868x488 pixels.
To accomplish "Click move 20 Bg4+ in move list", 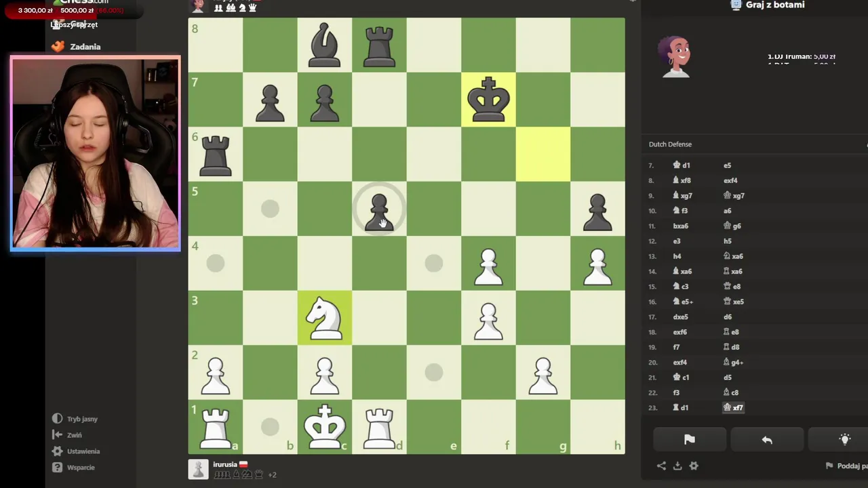I will (734, 363).
